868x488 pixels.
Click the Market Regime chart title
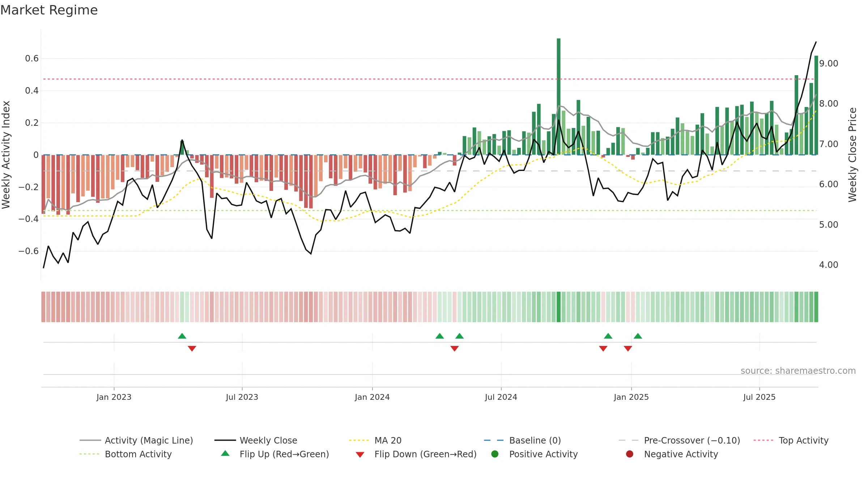49,10
